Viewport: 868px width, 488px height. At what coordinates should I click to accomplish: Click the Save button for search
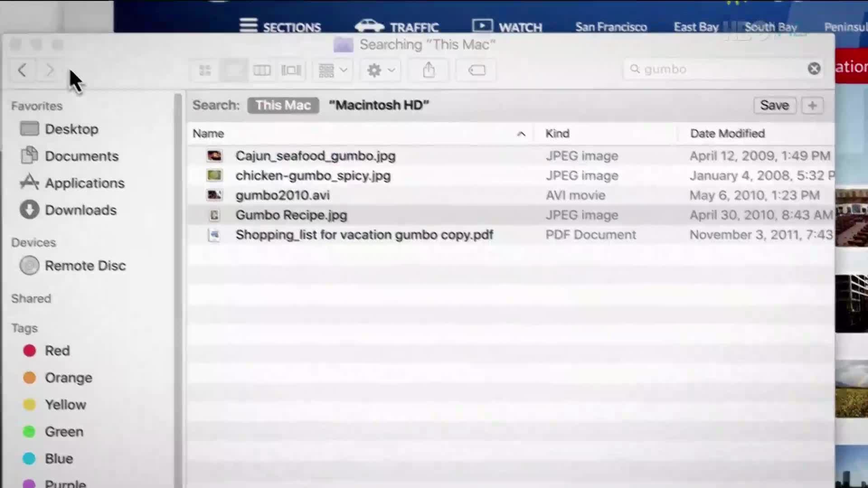775,105
